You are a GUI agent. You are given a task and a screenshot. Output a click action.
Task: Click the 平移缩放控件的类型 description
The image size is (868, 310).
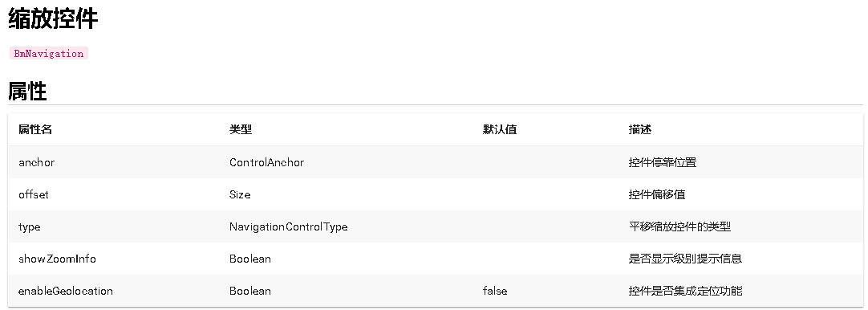[x=679, y=226]
